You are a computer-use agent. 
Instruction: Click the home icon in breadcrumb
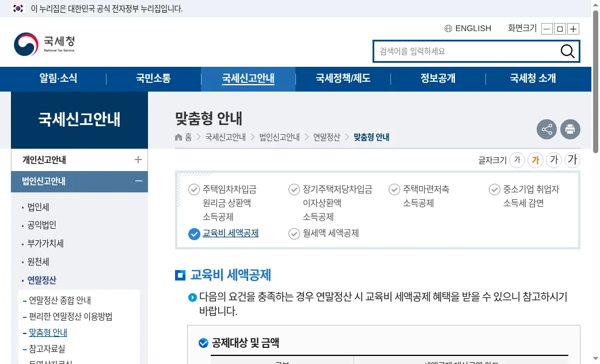coord(179,137)
